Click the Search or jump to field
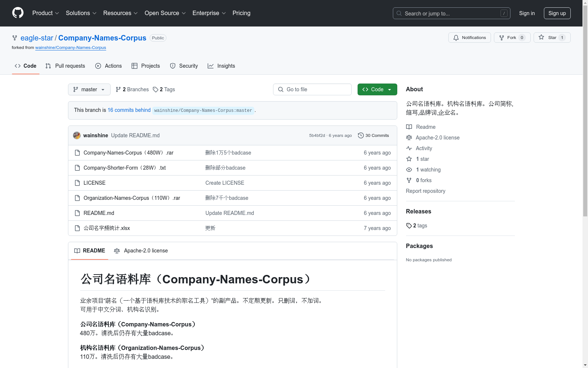This screenshot has height=368, width=588. 452,13
